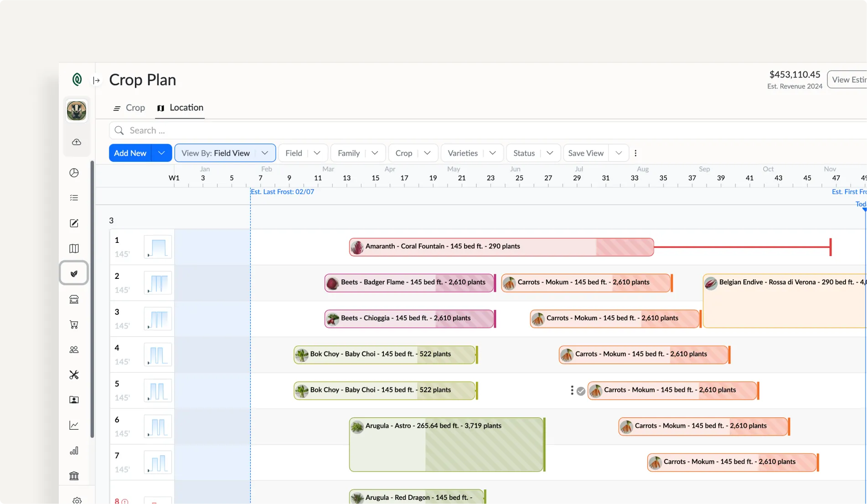Open the line chart analytics icon
This screenshot has width=867, height=504.
(73, 425)
